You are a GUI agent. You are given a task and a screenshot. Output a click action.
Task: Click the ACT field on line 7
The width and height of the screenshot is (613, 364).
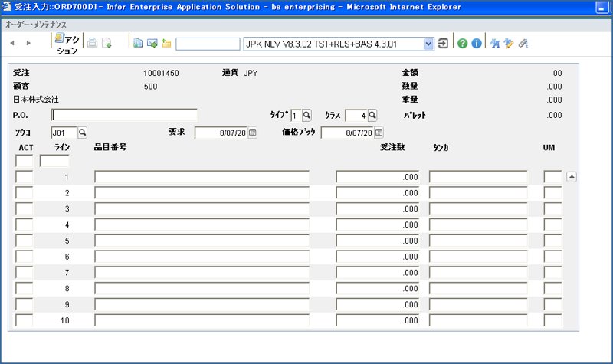tap(25, 273)
